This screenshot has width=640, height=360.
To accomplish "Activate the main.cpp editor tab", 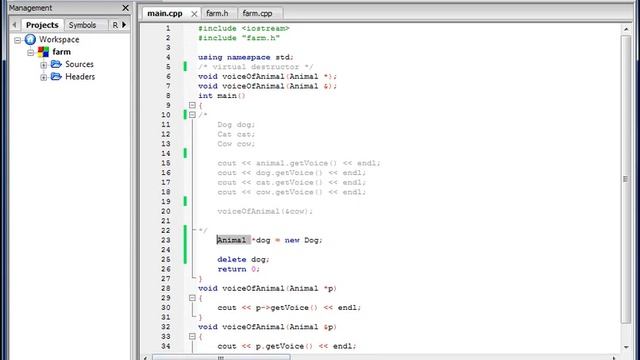I will [x=165, y=13].
